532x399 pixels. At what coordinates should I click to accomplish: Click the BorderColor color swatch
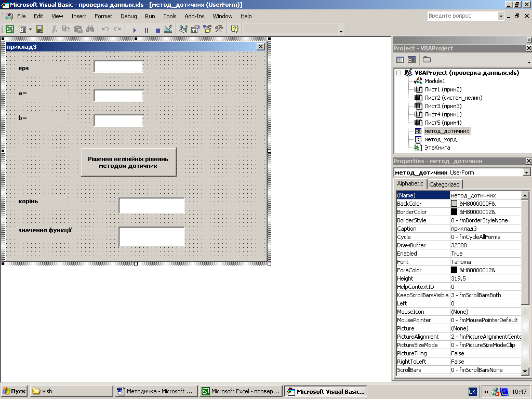point(454,212)
